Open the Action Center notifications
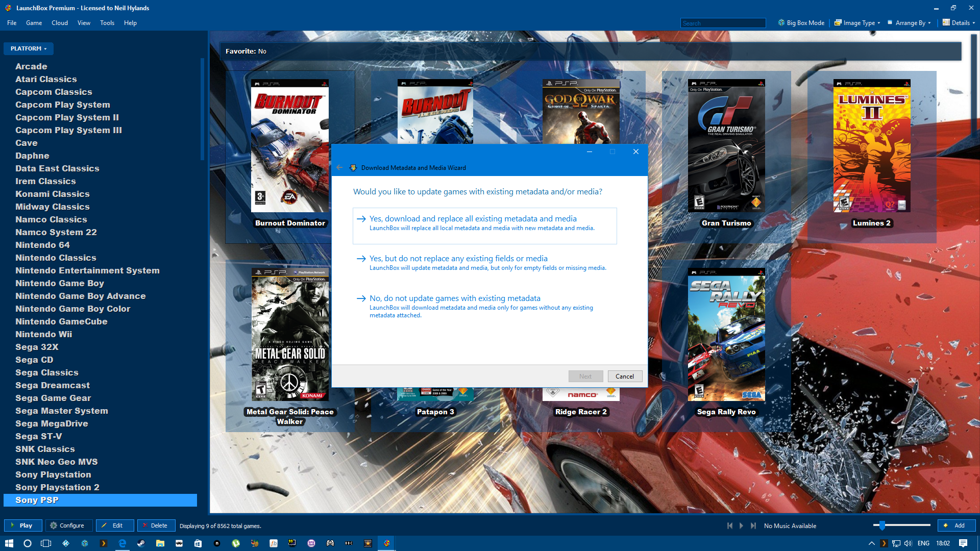This screenshot has width=980, height=551. coord(963,543)
